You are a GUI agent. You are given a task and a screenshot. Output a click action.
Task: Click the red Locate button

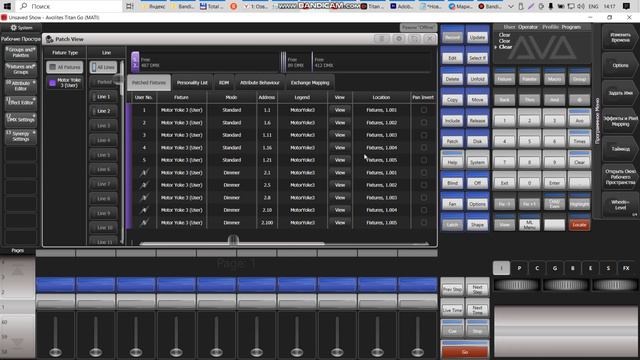click(x=579, y=224)
